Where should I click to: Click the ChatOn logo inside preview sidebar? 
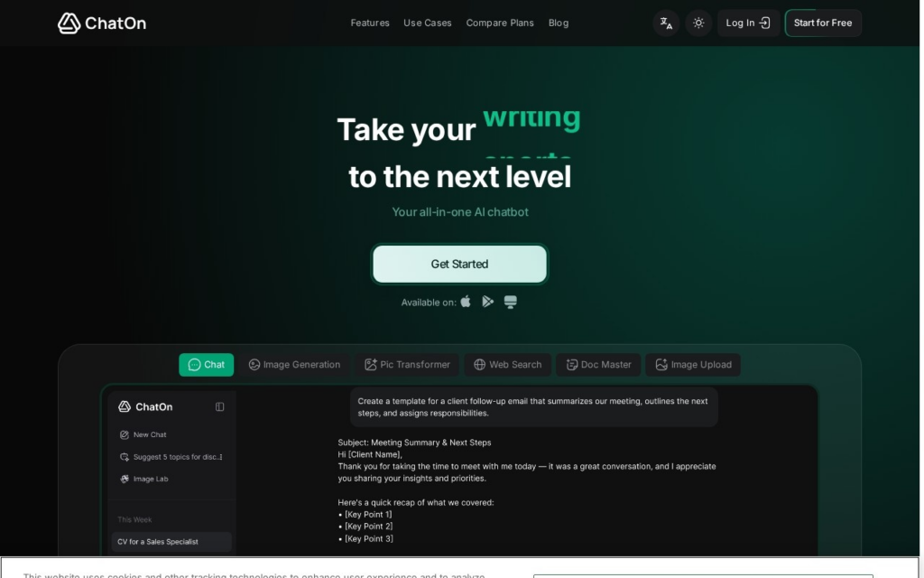pyautogui.click(x=145, y=407)
